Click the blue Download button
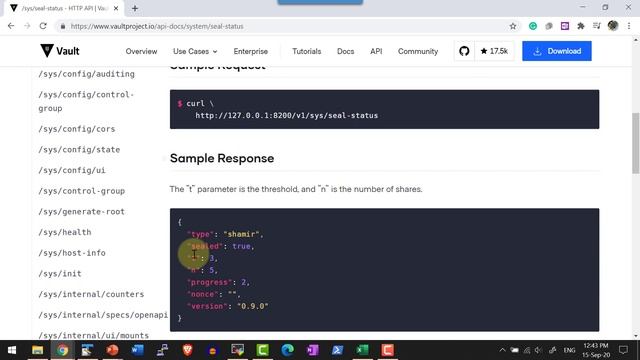The image size is (640, 360). pos(557,51)
